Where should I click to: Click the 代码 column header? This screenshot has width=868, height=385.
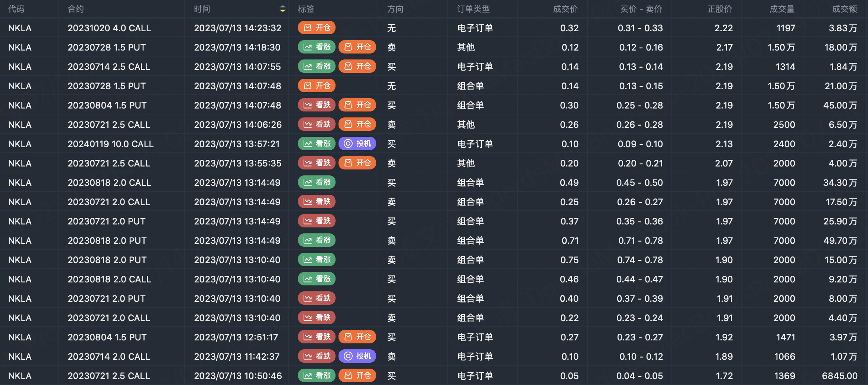[x=16, y=9]
